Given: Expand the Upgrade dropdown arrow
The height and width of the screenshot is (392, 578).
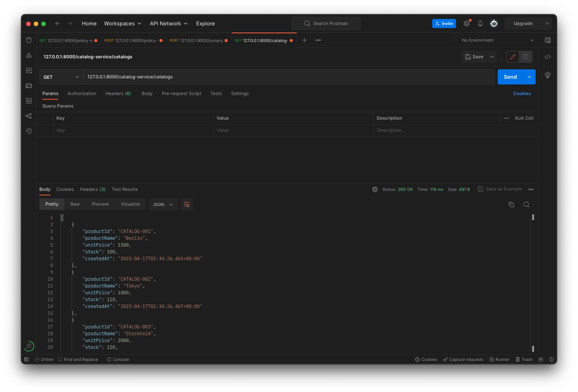Looking at the screenshot, I should [x=547, y=23].
